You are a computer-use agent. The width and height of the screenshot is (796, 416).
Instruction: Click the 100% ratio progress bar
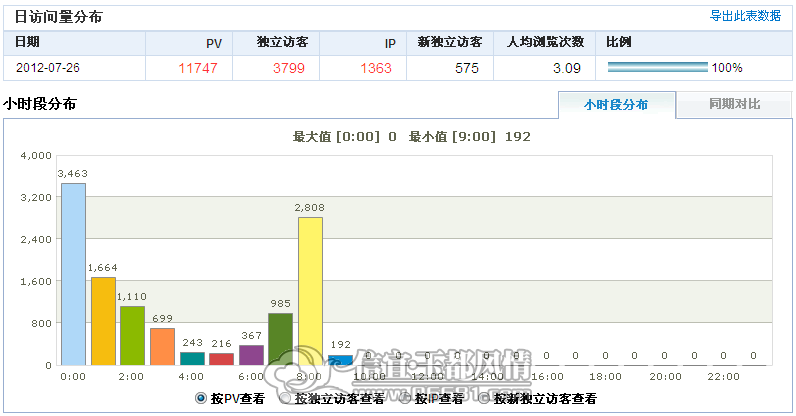tap(657, 67)
